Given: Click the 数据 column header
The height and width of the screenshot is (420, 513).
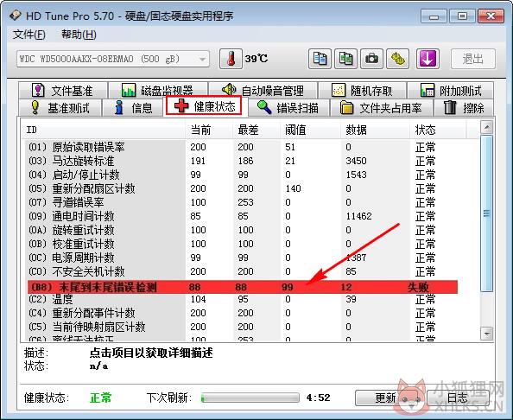Looking at the screenshot, I should (376, 130).
